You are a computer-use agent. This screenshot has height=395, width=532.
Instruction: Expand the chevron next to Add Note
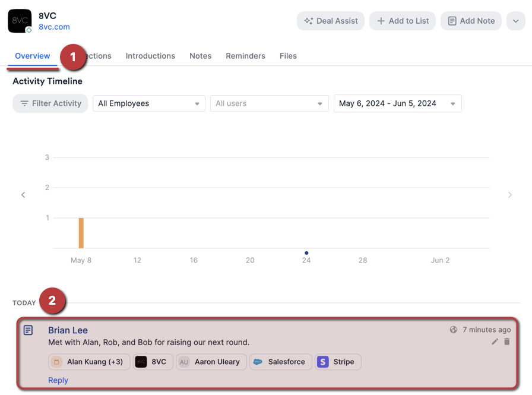click(x=515, y=21)
